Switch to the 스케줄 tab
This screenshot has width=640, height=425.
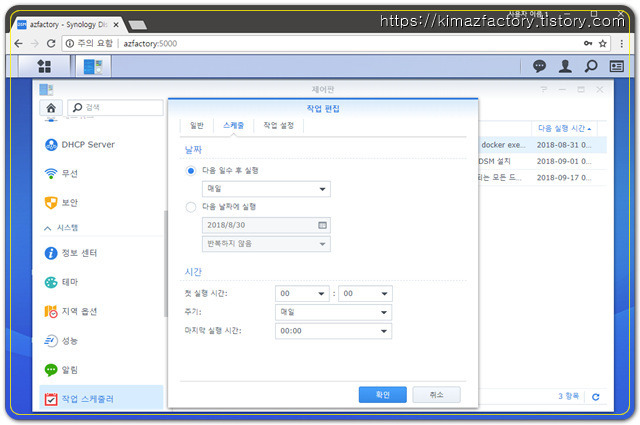233,125
